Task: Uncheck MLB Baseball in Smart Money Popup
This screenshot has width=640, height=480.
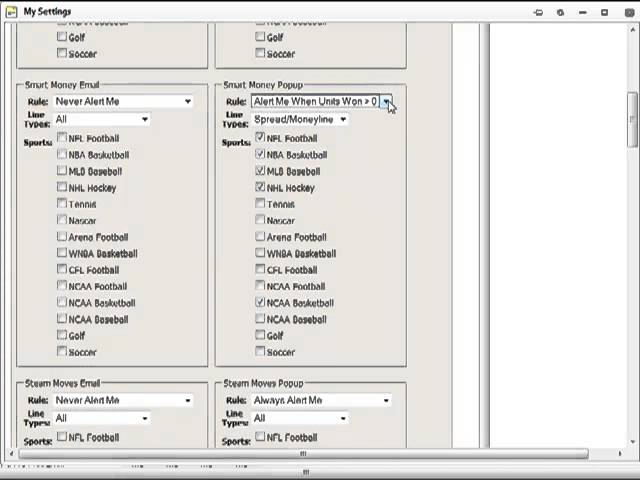Action: click(260, 170)
